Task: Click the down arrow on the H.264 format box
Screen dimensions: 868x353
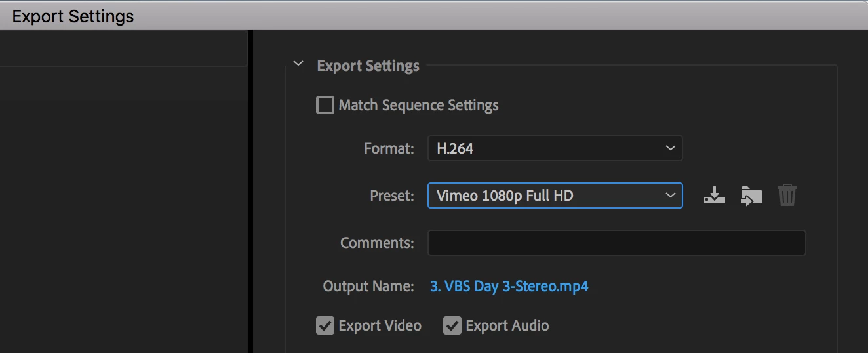Action: (670, 148)
